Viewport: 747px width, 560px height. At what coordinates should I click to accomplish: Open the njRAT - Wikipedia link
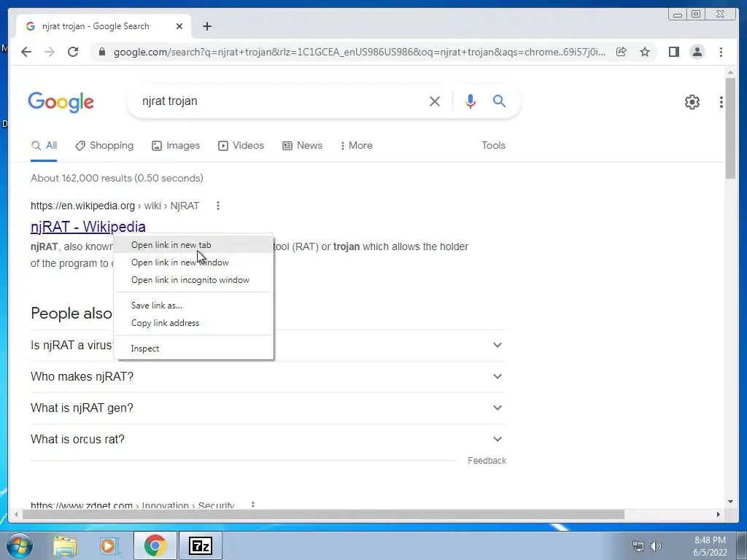pos(88,227)
